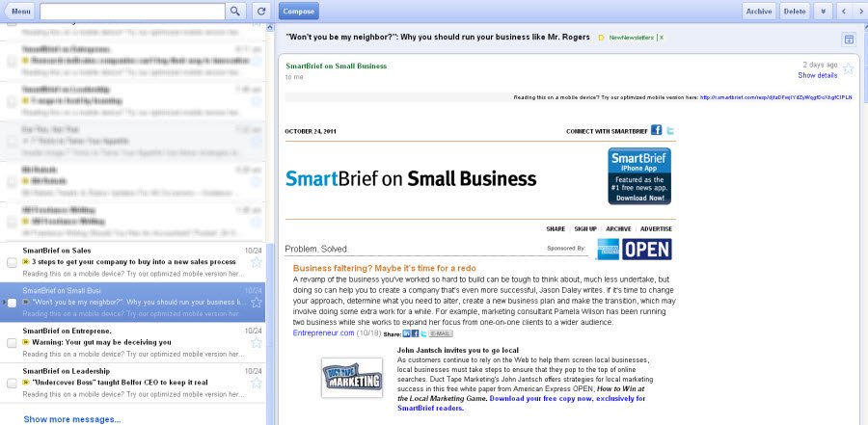The width and height of the screenshot is (868, 425).
Task: Click importance marker on selected "Won't you be" row
Action: (25, 303)
